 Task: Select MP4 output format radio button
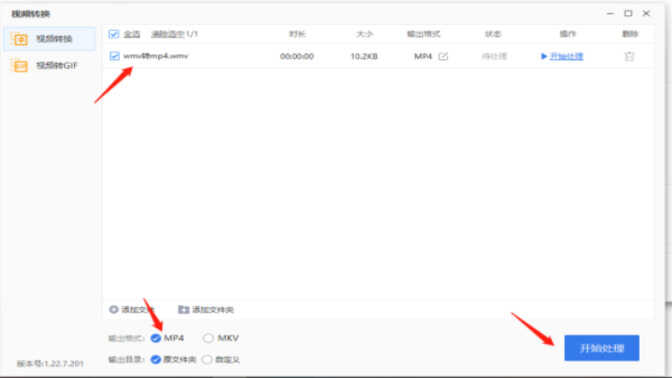(x=156, y=338)
